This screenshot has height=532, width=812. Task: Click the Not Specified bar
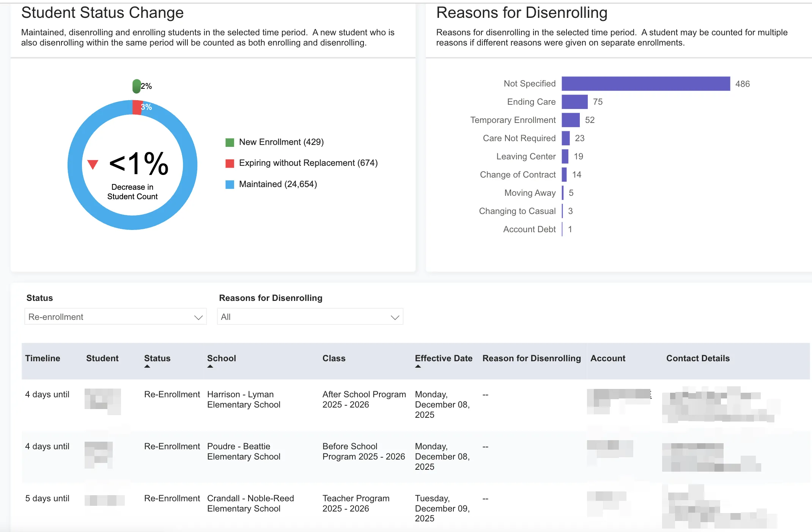click(x=645, y=84)
